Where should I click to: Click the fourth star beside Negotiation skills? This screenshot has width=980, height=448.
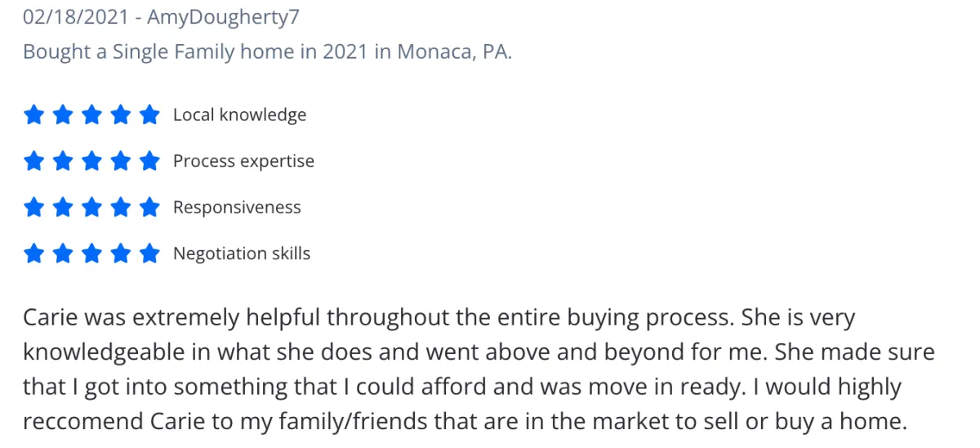point(121,253)
